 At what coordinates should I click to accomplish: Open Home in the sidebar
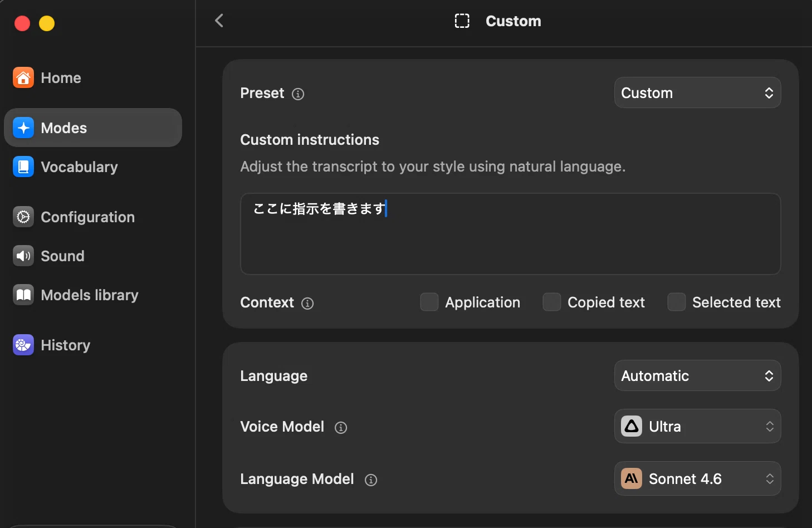[93, 78]
